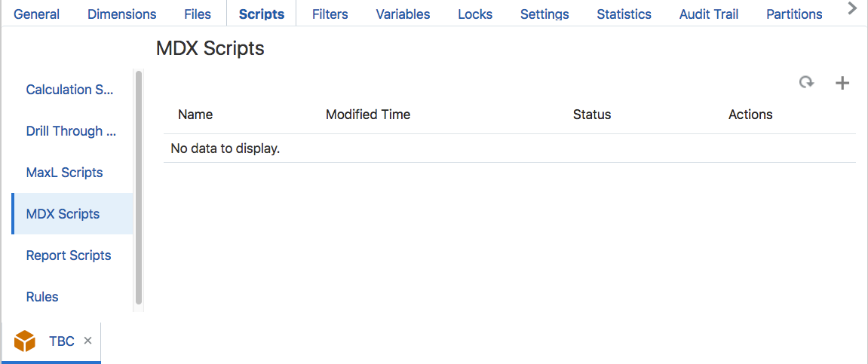Image resolution: width=868 pixels, height=364 pixels.
Task: Select the Filters tab
Action: coord(330,14)
